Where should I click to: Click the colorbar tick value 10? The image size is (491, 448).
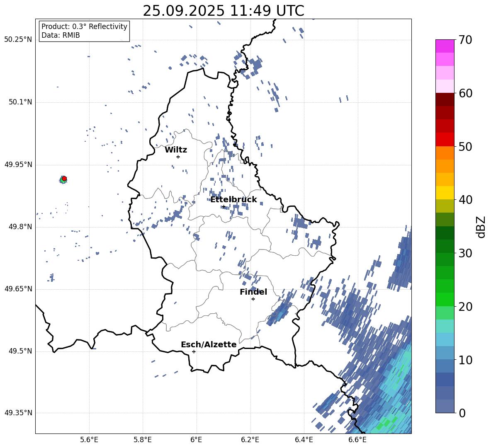(x=465, y=360)
